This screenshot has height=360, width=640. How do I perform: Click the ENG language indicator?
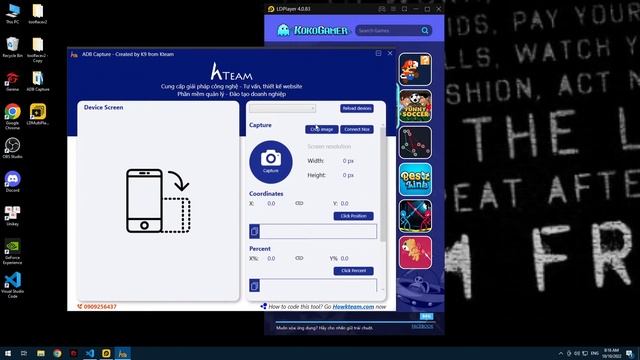[x=595, y=353]
